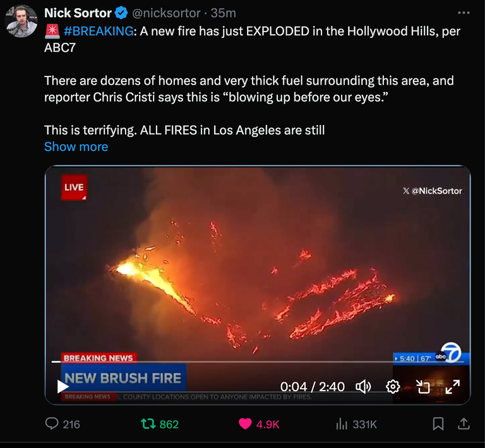
Task: Expand video to fullscreen
Action: tap(453, 387)
